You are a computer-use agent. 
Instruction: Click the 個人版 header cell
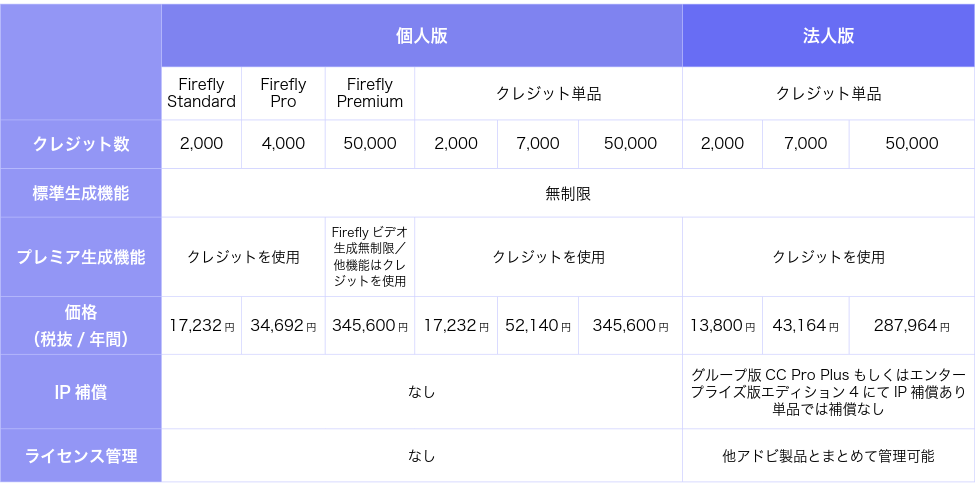(x=421, y=36)
